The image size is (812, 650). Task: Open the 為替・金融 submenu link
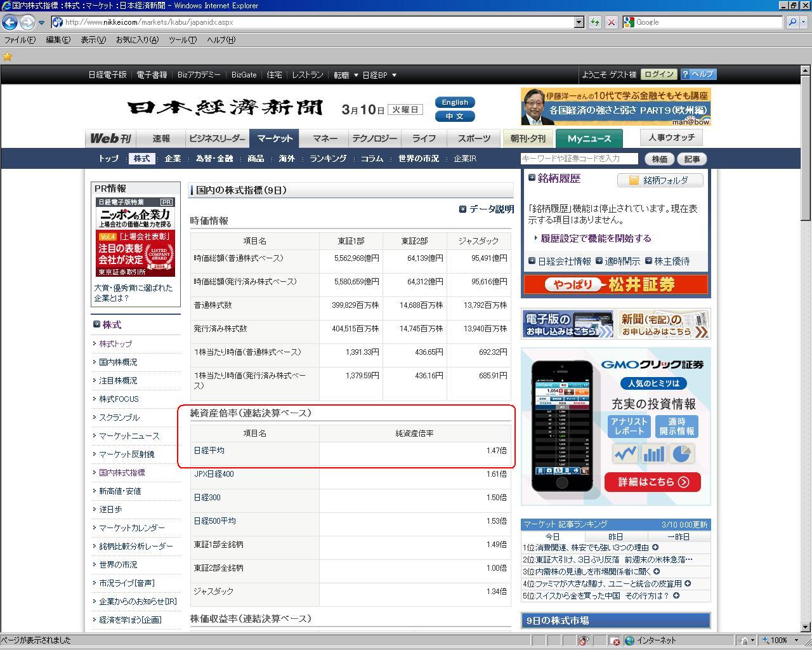coord(214,159)
